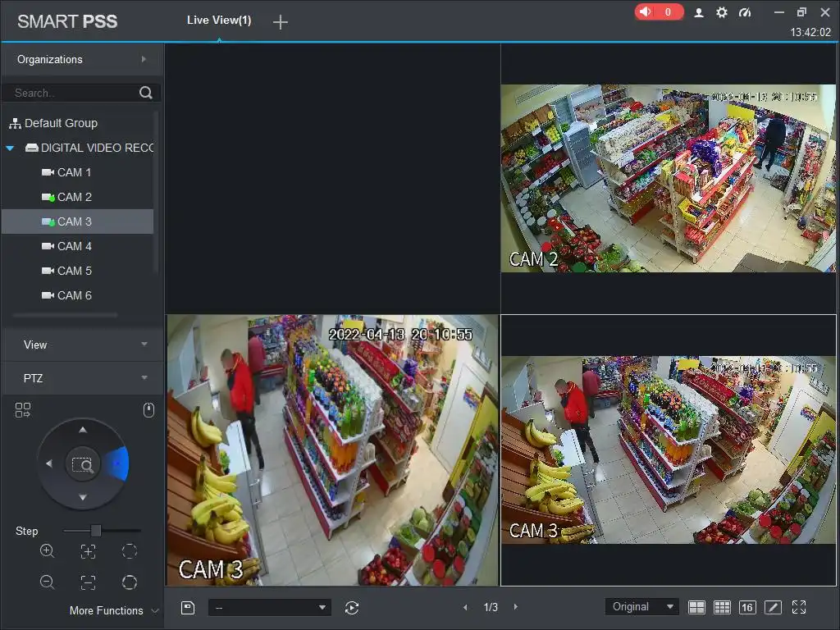Expand More Functions
This screenshot has height=630, width=840.
(113, 610)
